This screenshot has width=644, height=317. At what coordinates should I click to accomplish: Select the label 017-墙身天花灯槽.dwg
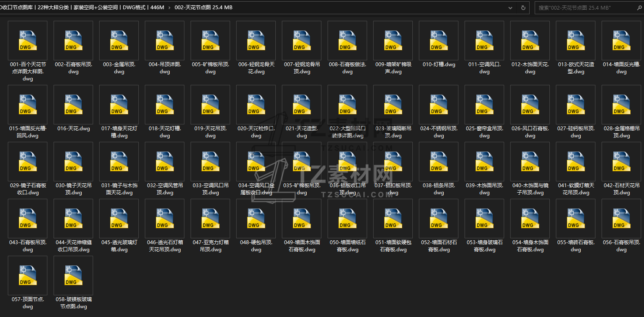(119, 132)
